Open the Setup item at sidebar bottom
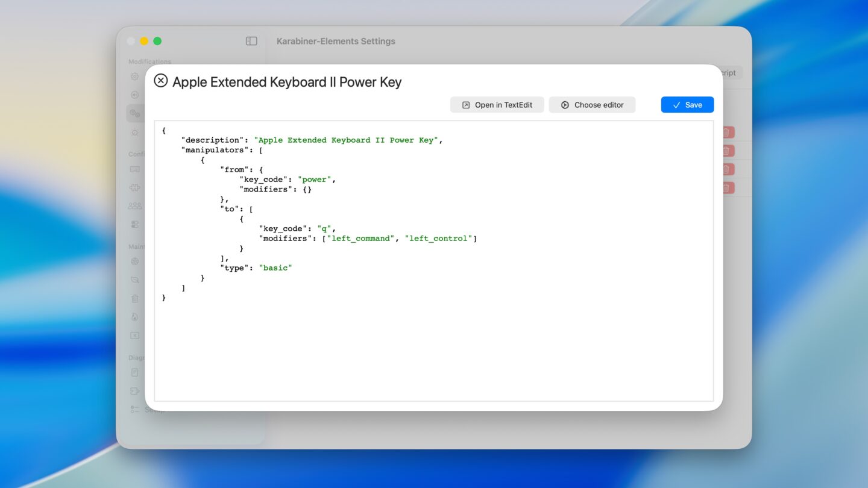The height and width of the screenshot is (488, 868). [x=146, y=410]
